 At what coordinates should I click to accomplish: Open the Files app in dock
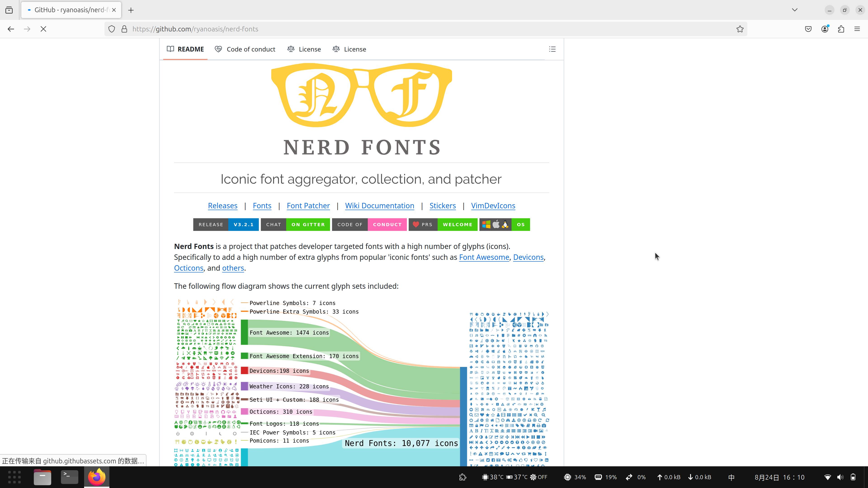click(x=42, y=477)
